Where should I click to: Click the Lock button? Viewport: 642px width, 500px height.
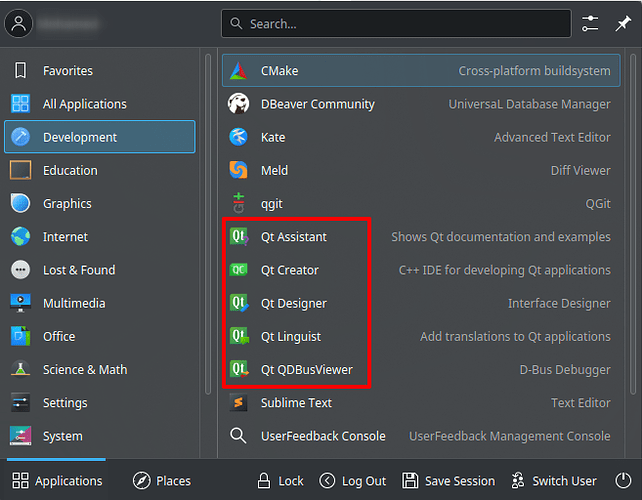click(x=280, y=480)
